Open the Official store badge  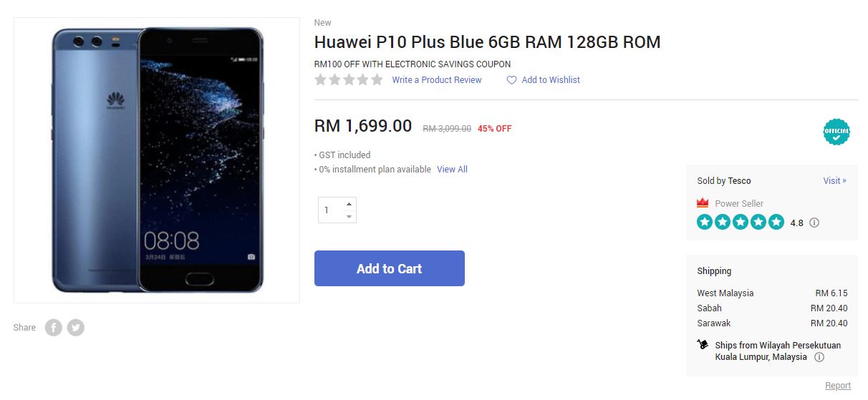836,132
